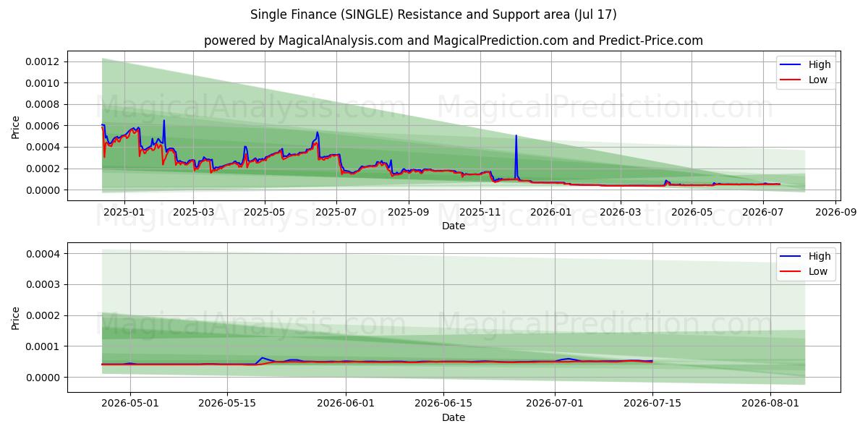Viewport: 868px width, 434px height.
Task: Click the bottom chart 'Date' axis label
Action: (454, 418)
